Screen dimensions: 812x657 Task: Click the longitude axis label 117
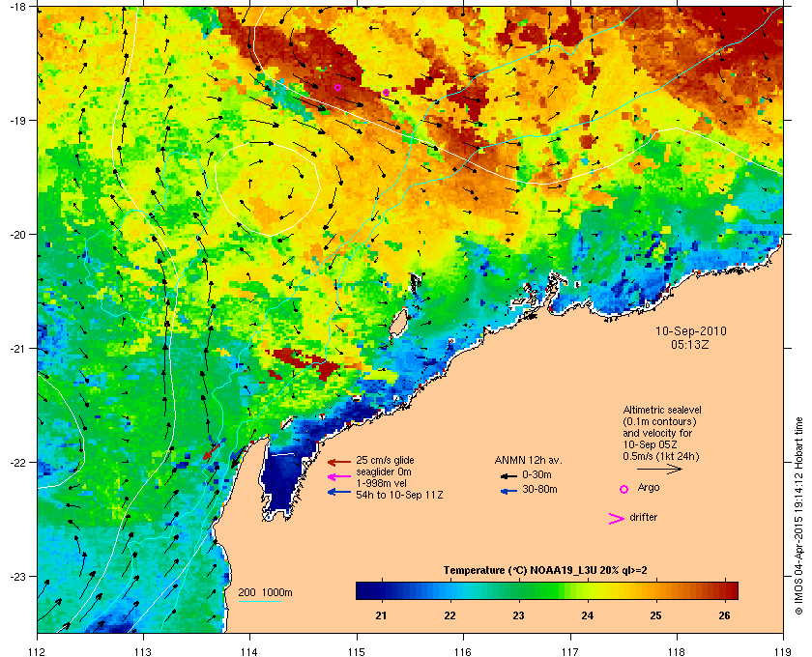click(570, 651)
